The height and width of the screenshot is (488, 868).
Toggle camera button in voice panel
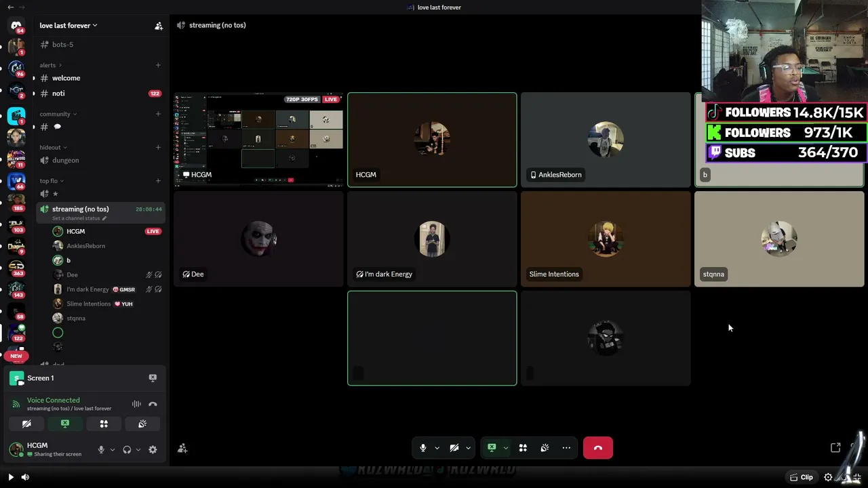(26, 424)
